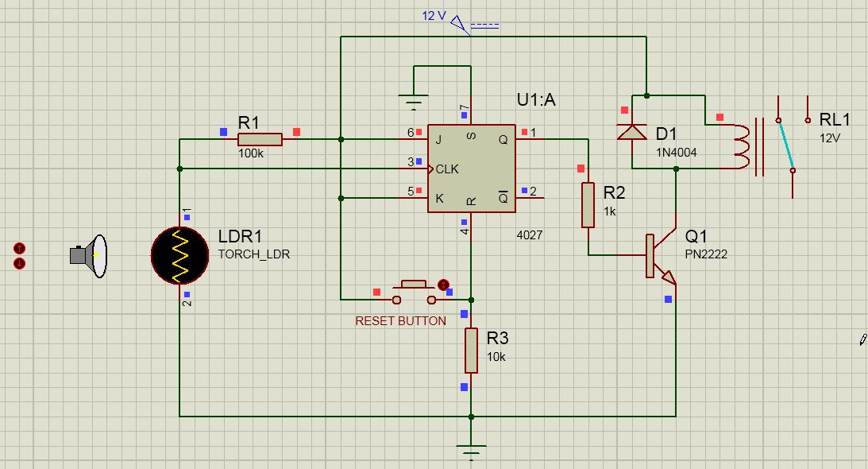Click the "U1:A" reference label

pyautogui.click(x=536, y=100)
